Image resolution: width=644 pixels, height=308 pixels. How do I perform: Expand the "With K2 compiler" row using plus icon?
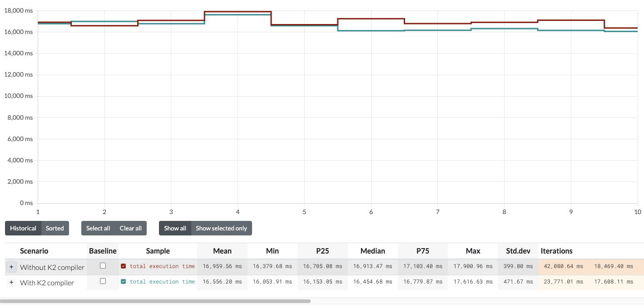pyautogui.click(x=11, y=283)
